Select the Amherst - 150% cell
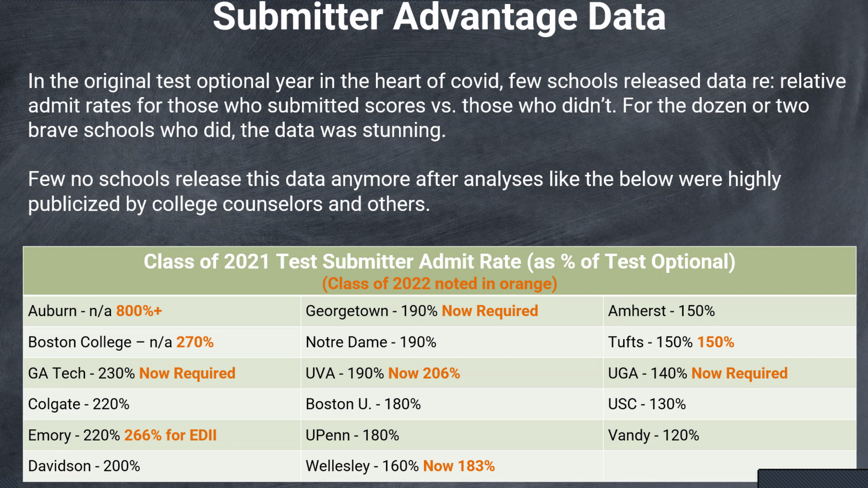The width and height of the screenshot is (868, 488). click(661, 311)
